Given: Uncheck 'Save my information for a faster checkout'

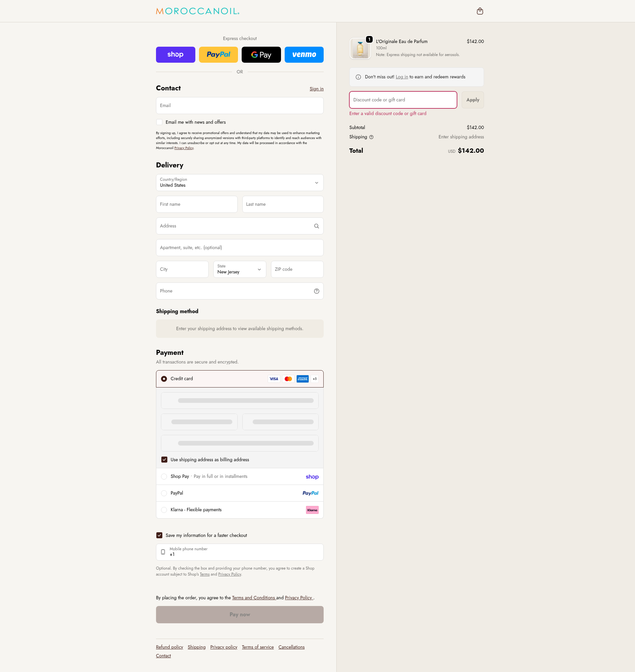Looking at the screenshot, I should tap(159, 535).
